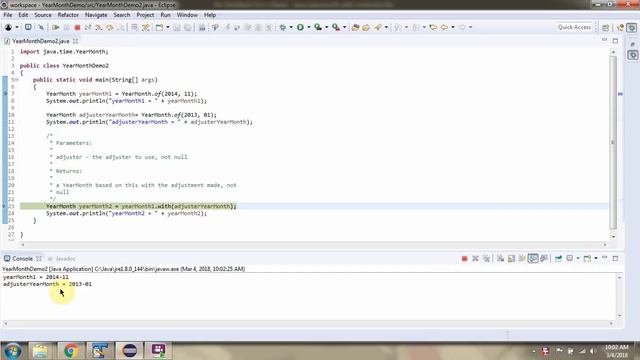Viewport: 640px width, 360px height.
Task: Click the red Terminate icon in Console toolbar
Action: coord(464,259)
